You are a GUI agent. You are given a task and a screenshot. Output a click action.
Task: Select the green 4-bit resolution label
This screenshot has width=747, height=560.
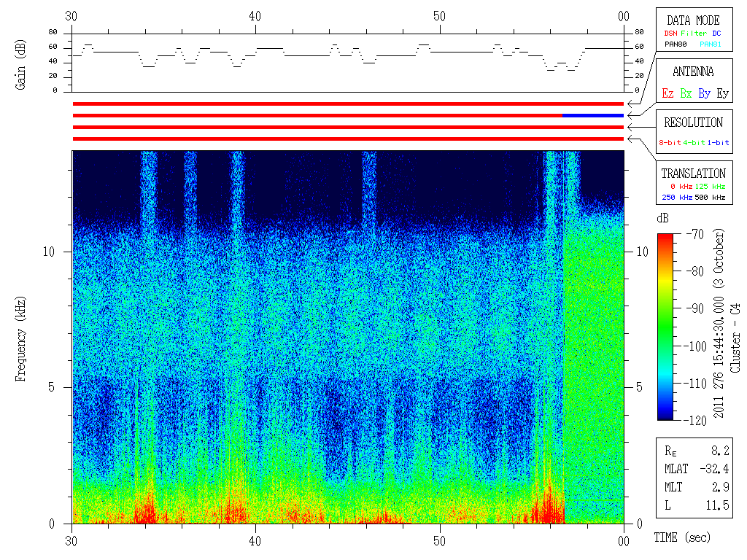[693, 142]
